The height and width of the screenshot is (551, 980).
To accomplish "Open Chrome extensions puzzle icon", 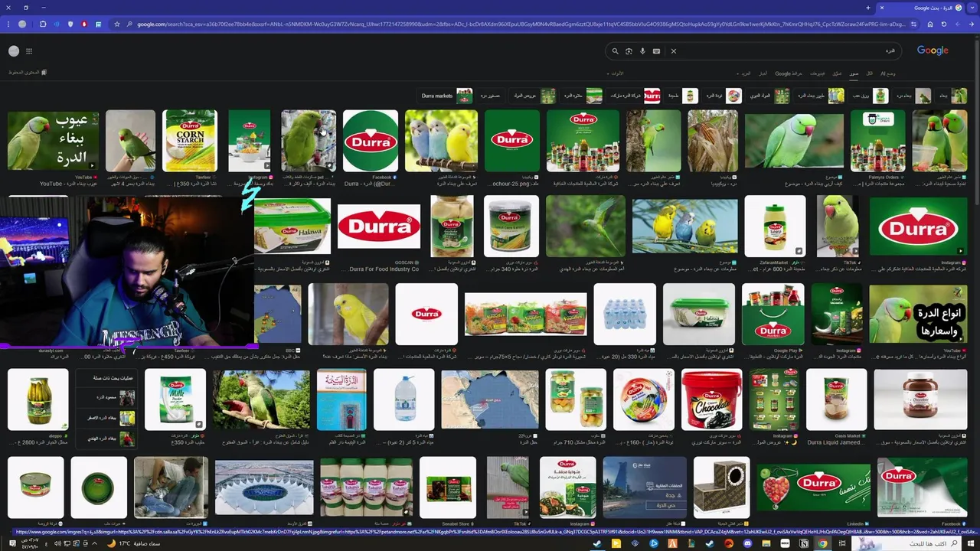I will [43, 24].
